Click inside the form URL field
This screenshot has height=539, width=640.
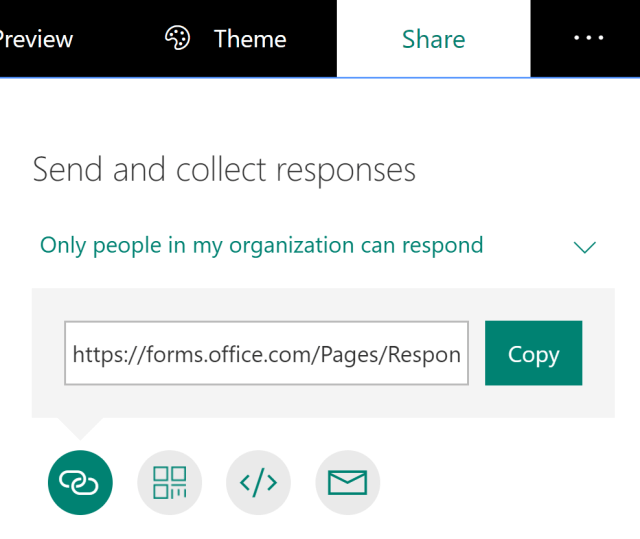(266, 354)
